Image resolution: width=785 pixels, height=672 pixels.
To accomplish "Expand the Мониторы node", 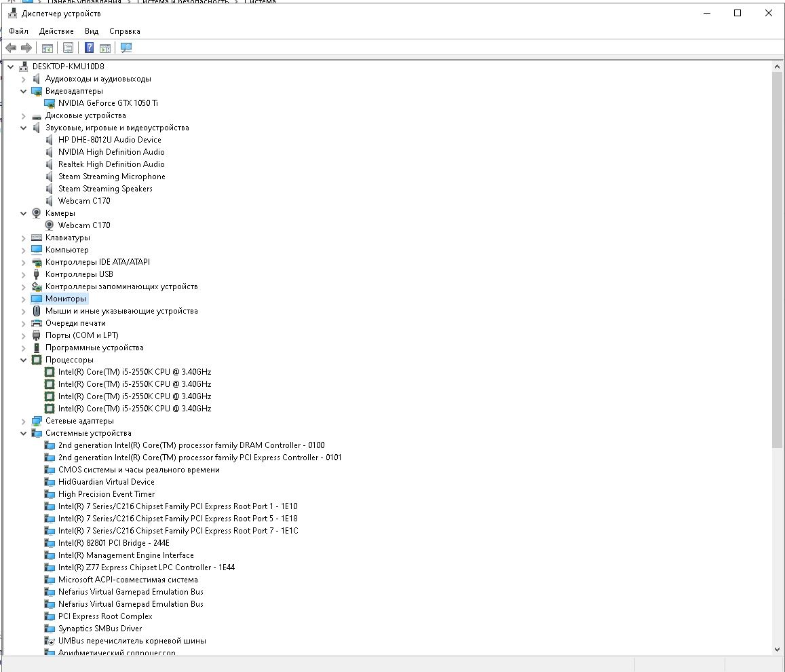I will [x=23, y=299].
